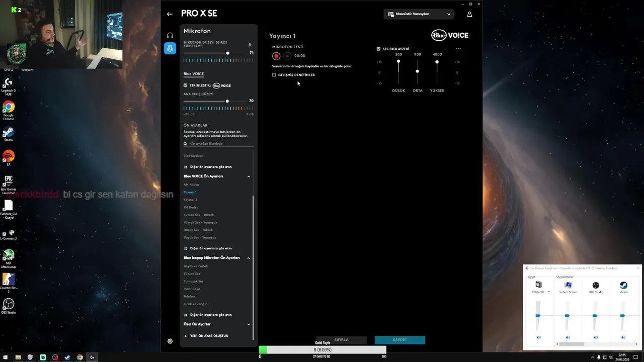The height and width of the screenshot is (362, 644).
Task: Click Volume Mixer horizontal scrollbar right arrow
Action: point(636,344)
